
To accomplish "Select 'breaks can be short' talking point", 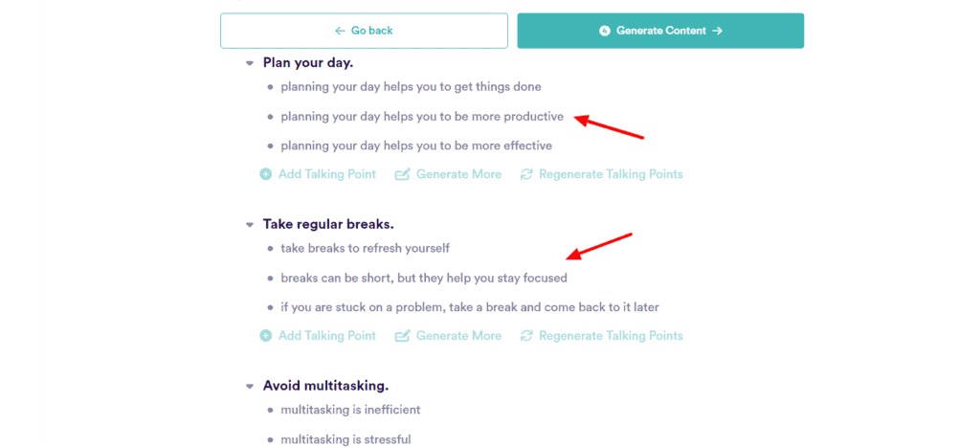I will coord(423,279).
